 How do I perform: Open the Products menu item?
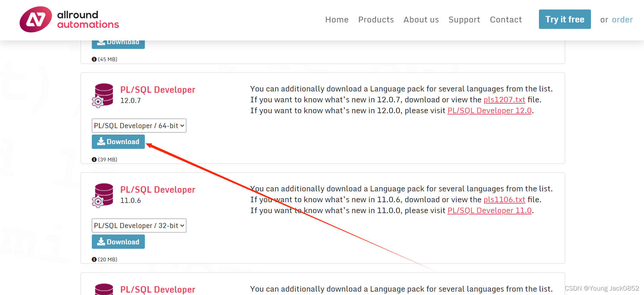(x=376, y=20)
